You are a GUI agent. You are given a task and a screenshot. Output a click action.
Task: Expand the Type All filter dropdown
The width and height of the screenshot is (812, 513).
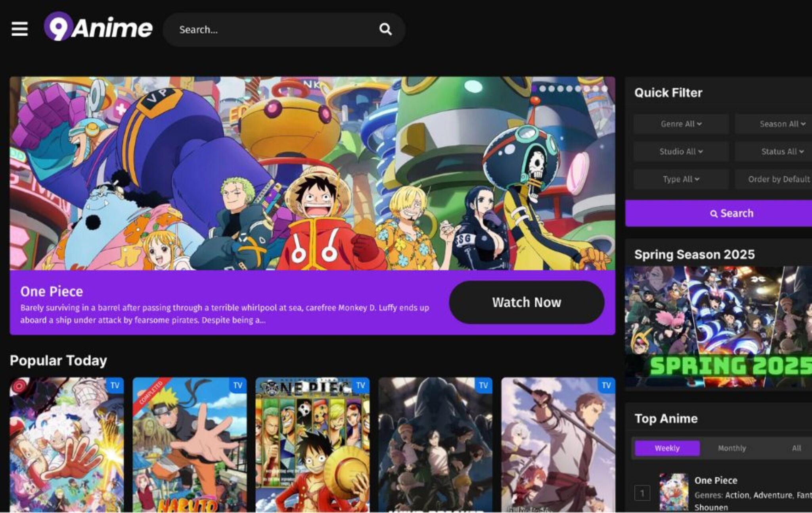coord(680,179)
